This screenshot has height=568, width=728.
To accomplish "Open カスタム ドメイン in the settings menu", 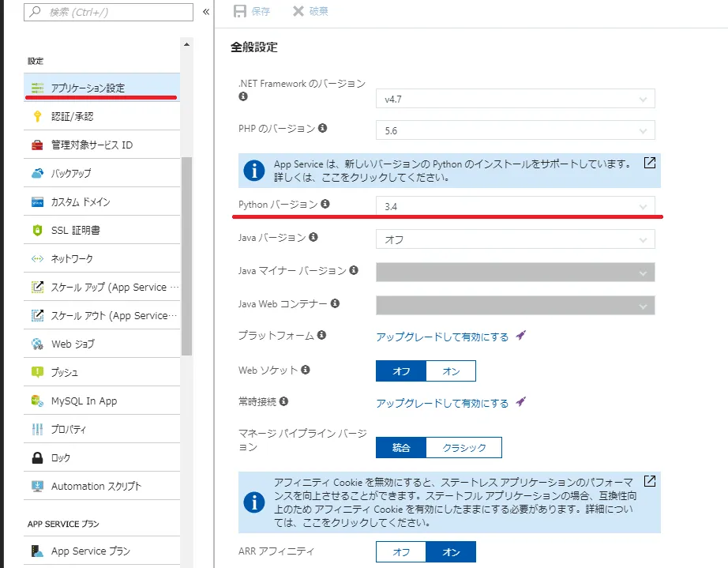I will 81,201.
